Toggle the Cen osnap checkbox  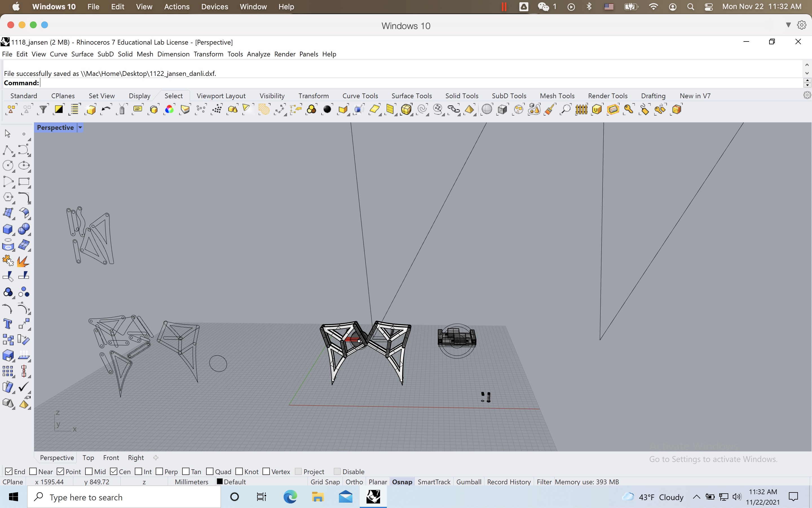(x=114, y=471)
